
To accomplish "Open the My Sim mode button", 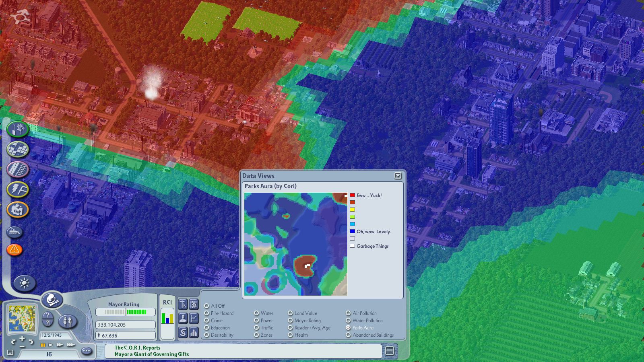I will tap(68, 321).
